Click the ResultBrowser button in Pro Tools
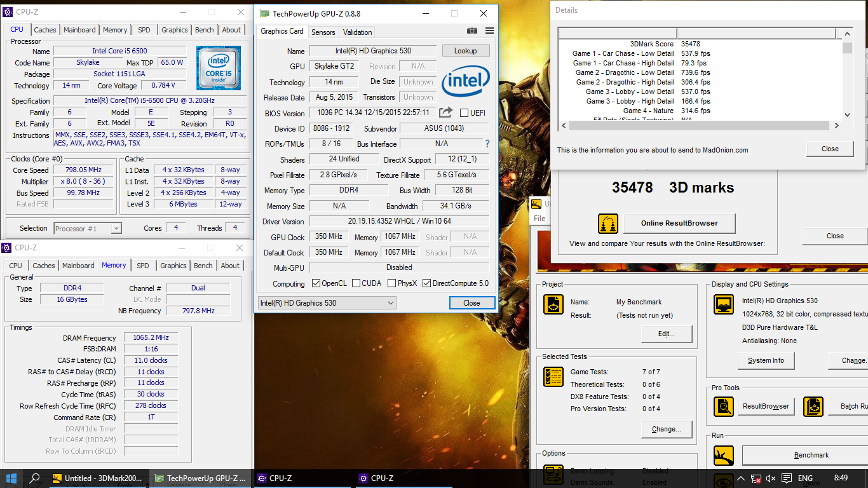 [766, 406]
